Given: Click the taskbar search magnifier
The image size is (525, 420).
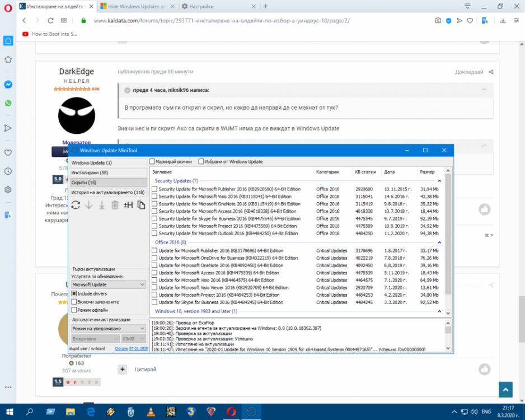Looking at the screenshot, I should tap(30, 412).
